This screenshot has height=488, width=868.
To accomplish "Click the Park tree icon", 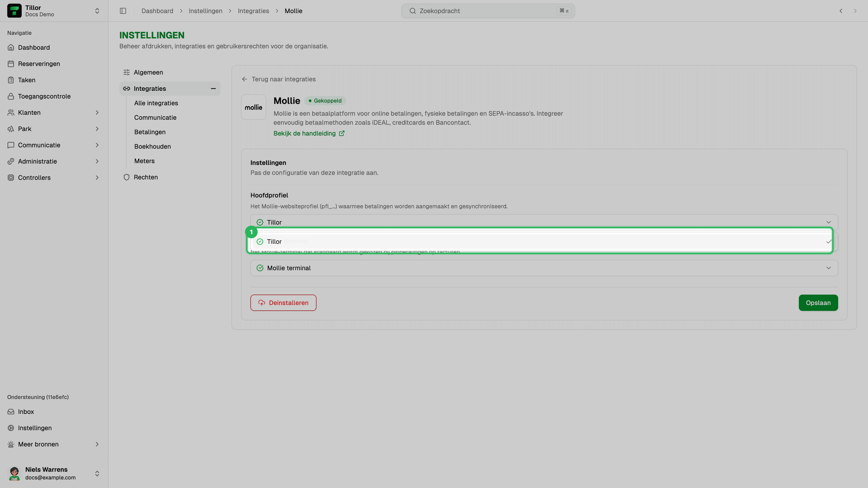I will point(11,129).
